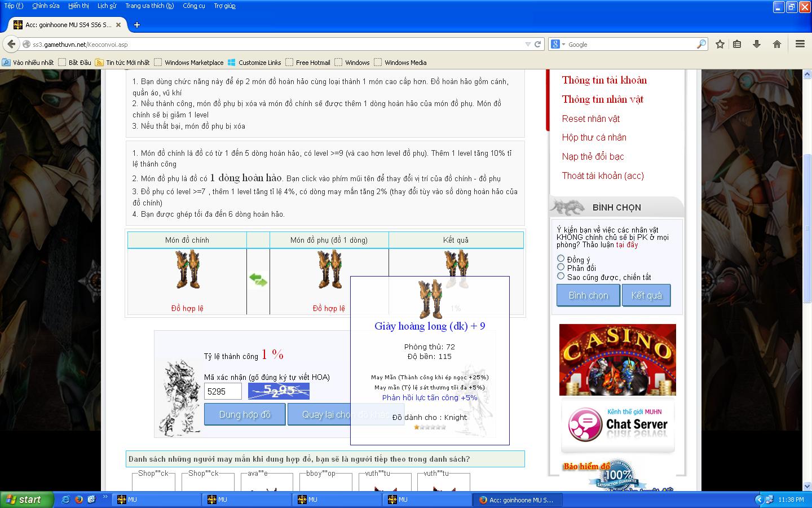Open the Free Hotmail bookmark
Image resolution: width=812 pixels, height=508 pixels.
point(308,63)
